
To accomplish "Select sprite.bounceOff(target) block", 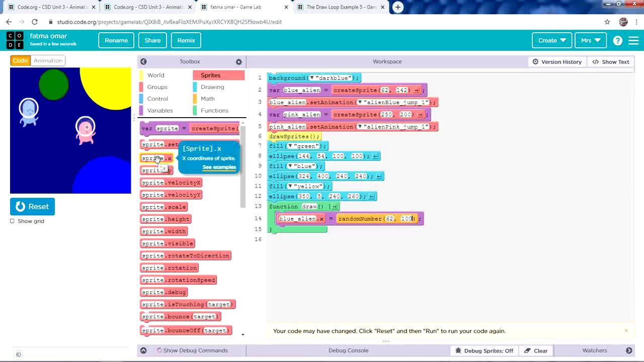I will pyautogui.click(x=186, y=330).
